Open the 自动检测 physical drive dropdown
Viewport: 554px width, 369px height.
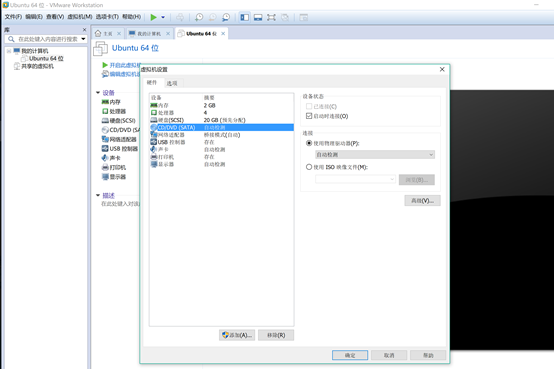375,154
